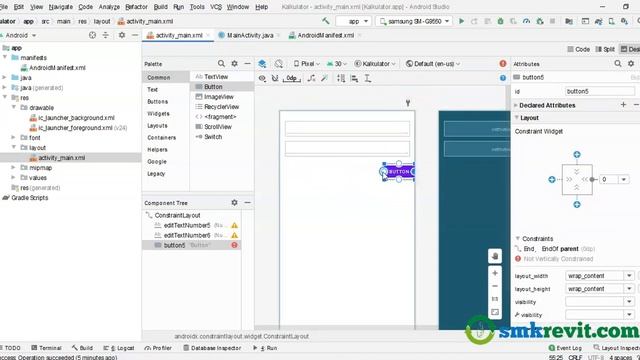
Task: Open Attributes panel settings gear
Action: click(x=631, y=64)
